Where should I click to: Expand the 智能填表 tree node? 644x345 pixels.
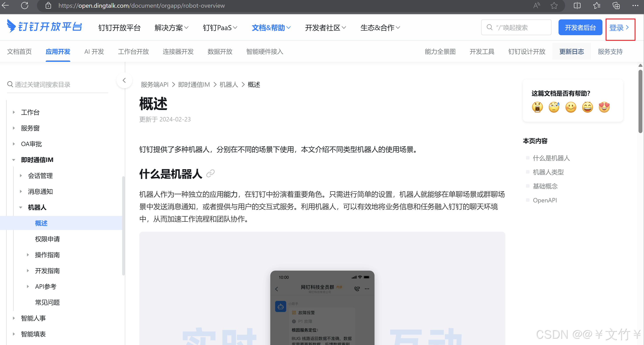pyautogui.click(x=14, y=334)
